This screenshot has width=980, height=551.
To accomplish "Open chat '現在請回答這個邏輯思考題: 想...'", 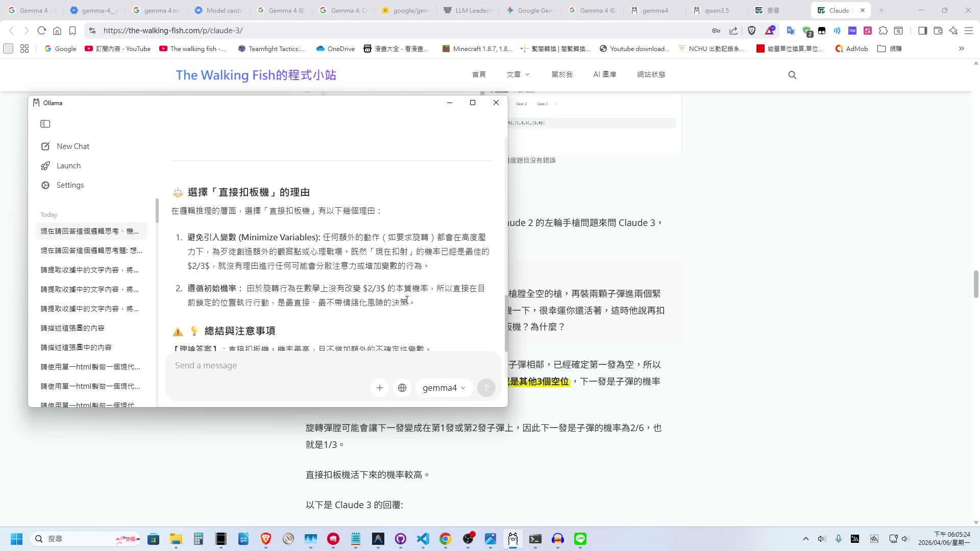I will tap(92, 251).
